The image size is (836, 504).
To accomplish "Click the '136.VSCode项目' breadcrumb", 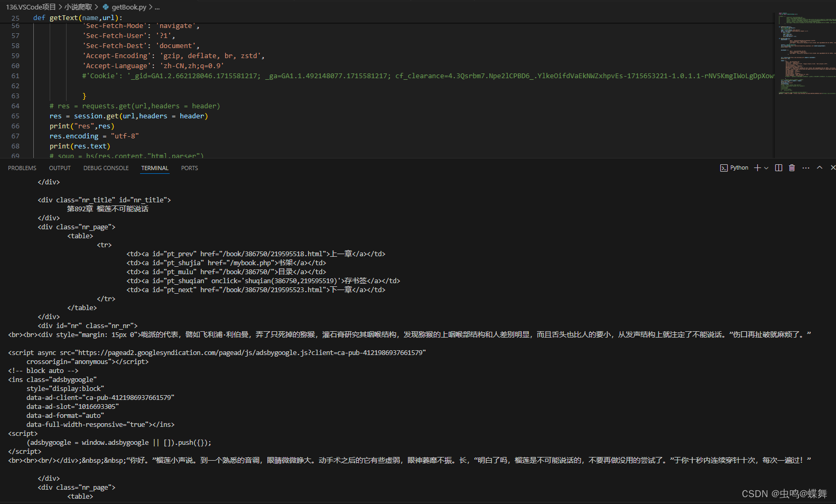I will coord(31,7).
